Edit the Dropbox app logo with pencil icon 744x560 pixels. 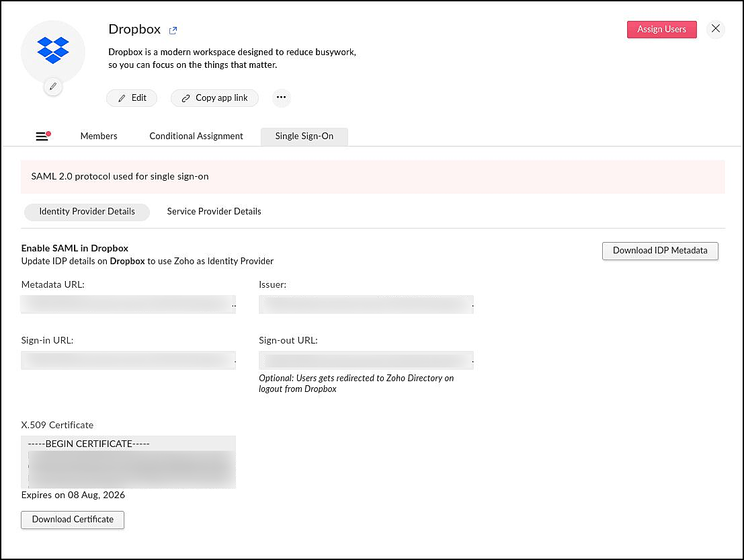[x=53, y=86]
